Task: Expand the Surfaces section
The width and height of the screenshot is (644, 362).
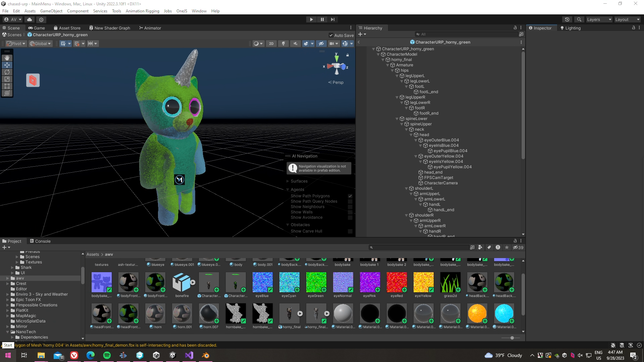Action: (x=288, y=181)
